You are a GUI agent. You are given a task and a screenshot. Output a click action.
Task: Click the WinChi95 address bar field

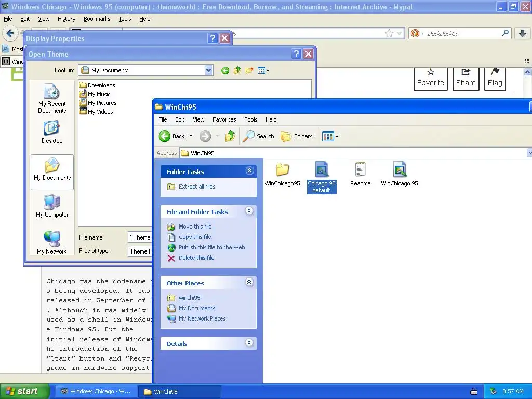click(x=353, y=153)
